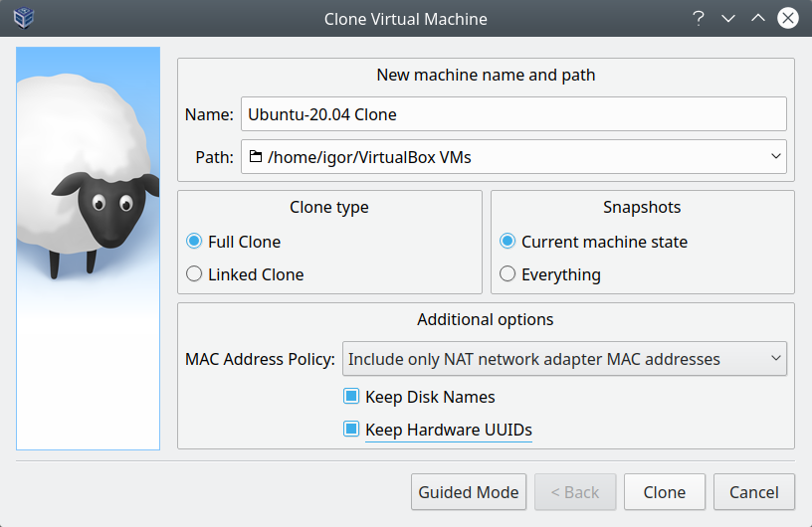Select Everything under Snapshots
This screenshot has height=527, width=812.
pos(507,274)
